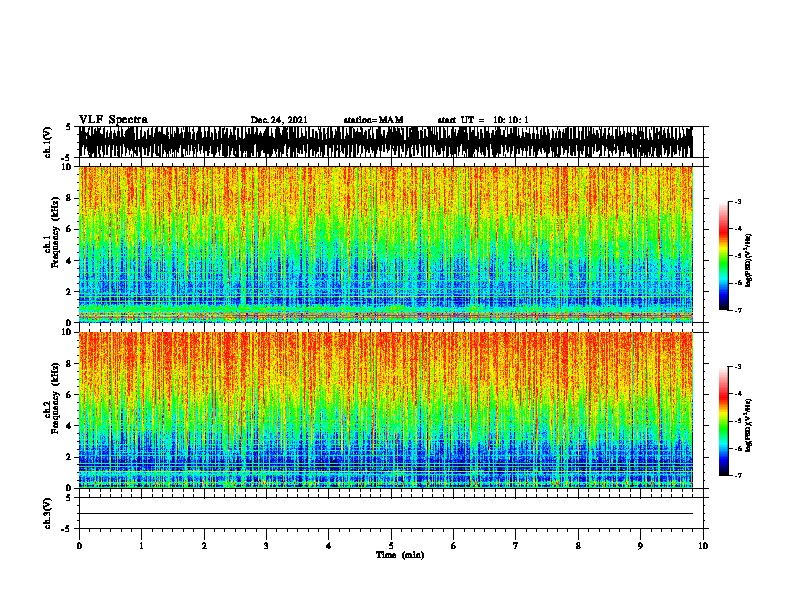Image resolution: width=792 pixels, height=612 pixels.
Task: Click the ch.1 color scale bar
Action: click(724, 256)
